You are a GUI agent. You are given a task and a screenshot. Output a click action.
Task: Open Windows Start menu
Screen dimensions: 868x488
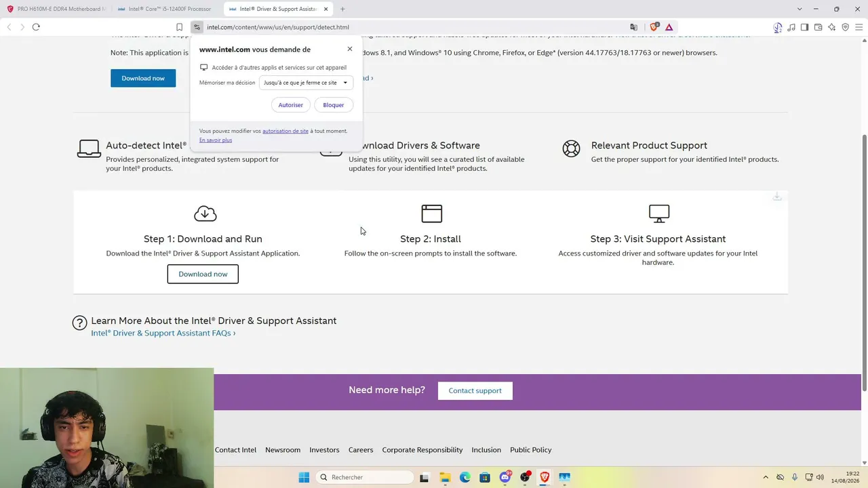coord(304,477)
